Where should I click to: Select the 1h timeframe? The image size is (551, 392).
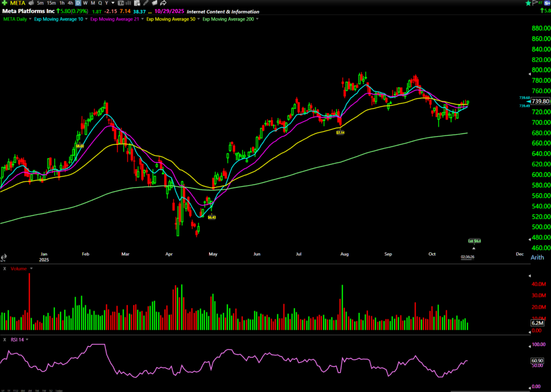[62, 3]
